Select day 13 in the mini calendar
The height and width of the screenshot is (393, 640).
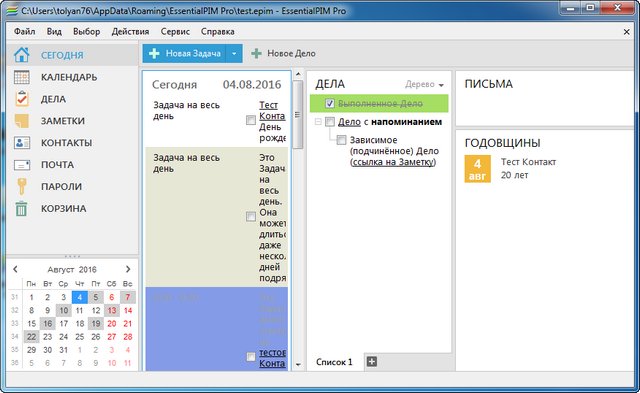[112, 311]
